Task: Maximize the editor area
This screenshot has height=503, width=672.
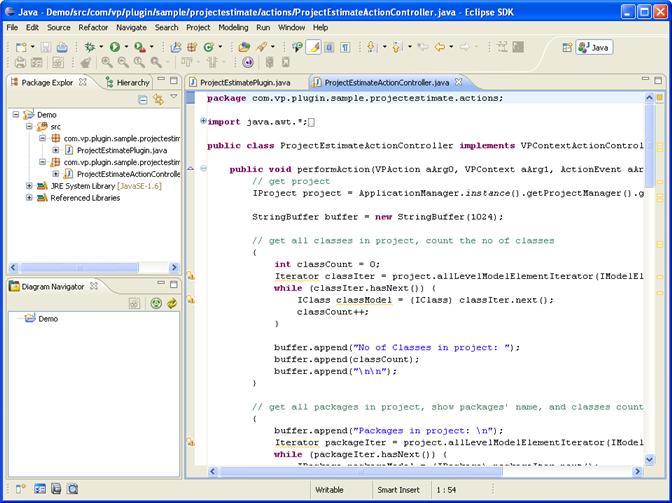Action: 658,80
